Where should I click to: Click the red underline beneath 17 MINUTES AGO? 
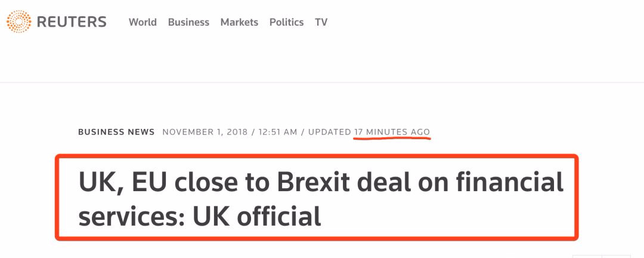(x=392, y=139)
